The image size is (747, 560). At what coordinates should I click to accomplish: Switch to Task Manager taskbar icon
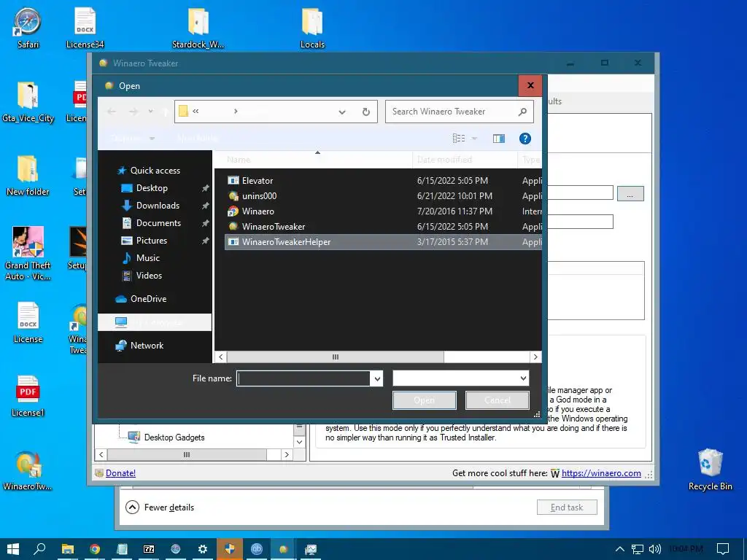click(x=311, y=549)
